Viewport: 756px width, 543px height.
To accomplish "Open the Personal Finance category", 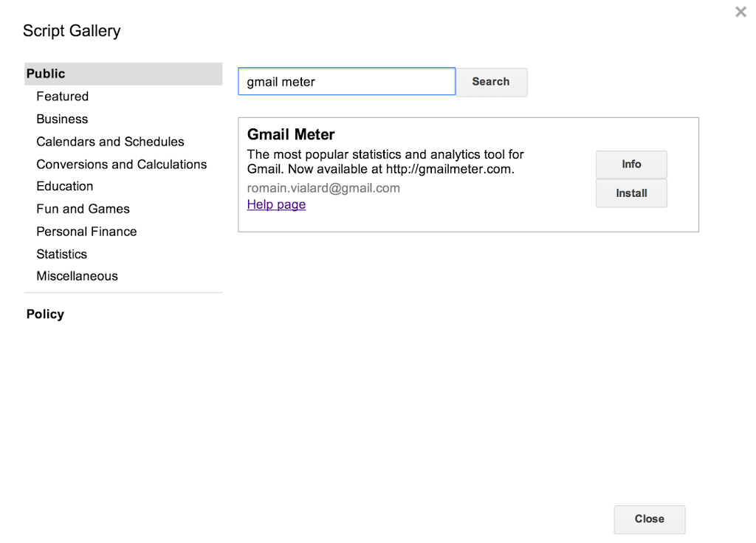I will point(87,232).
